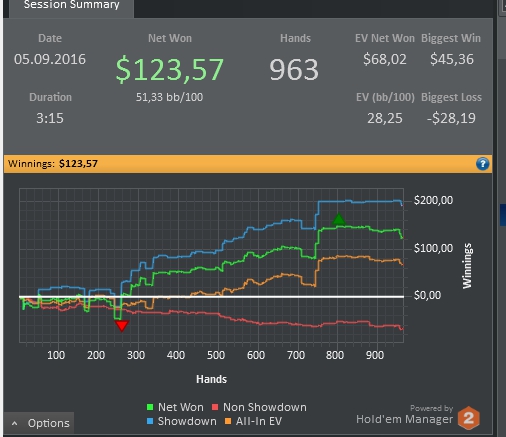Click the red biggest loss triangle marker
This screenshot has width=506, height=437.
pyautogui.click(x=122, y=326)
